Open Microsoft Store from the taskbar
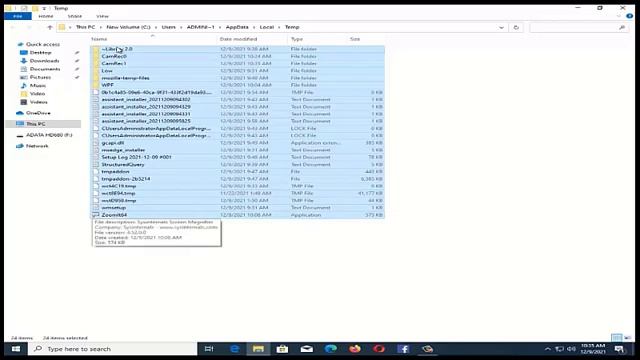Screen dimensions: 640x360 point(282,349)
